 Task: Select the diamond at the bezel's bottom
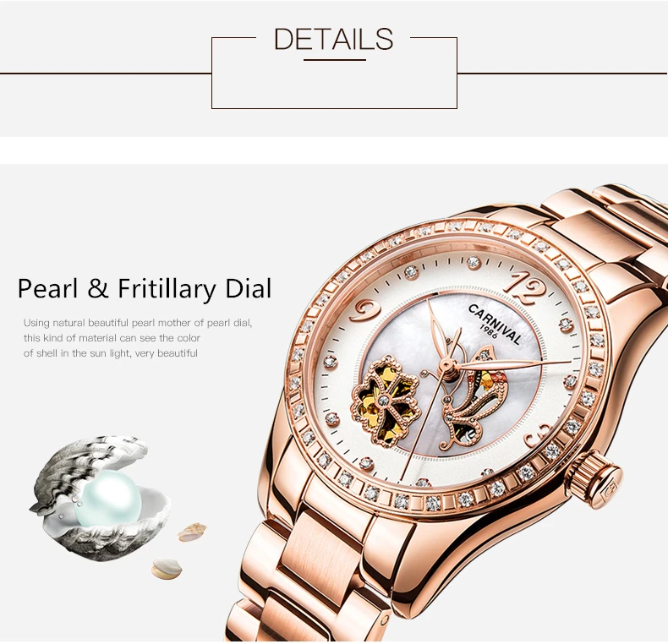coord(433,504)
